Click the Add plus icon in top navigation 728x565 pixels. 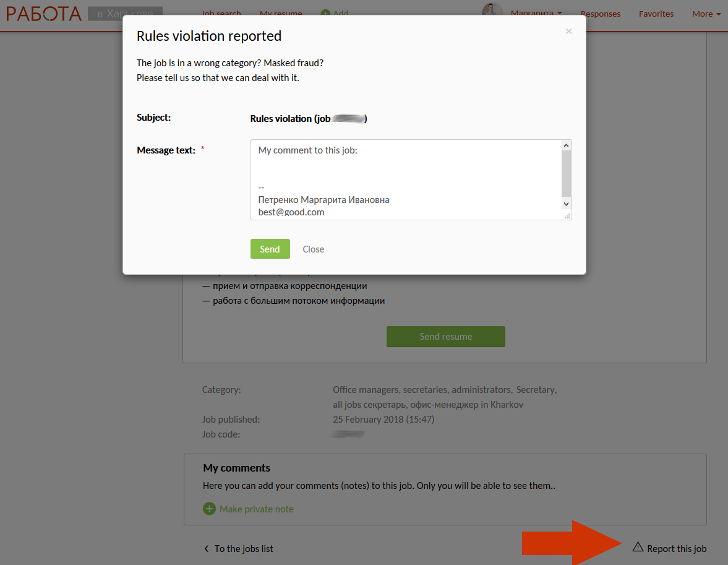(325, 14)
